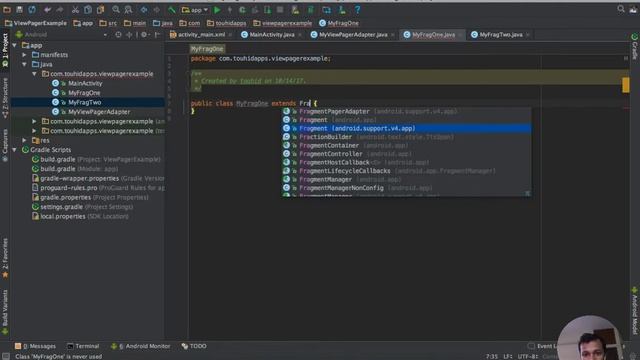Toggle the Gradle tool window
Screen dimensions: 640x360
tap(635, 47)
